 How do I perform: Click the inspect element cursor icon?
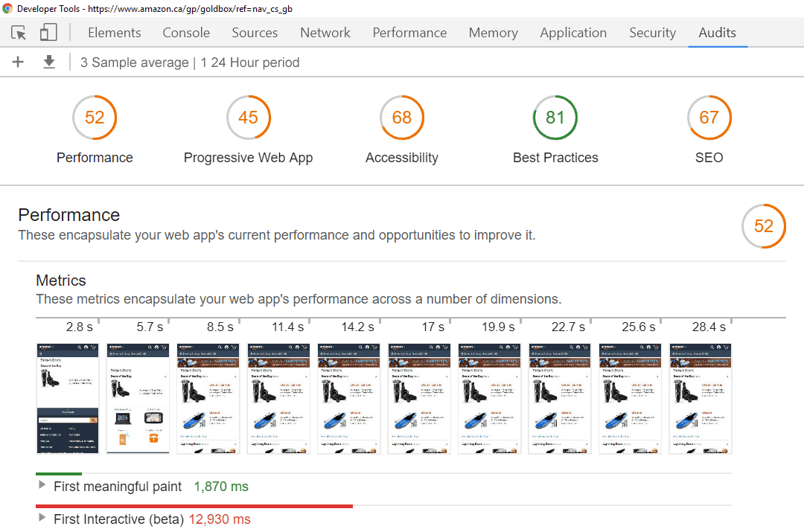tap(19, 33)
